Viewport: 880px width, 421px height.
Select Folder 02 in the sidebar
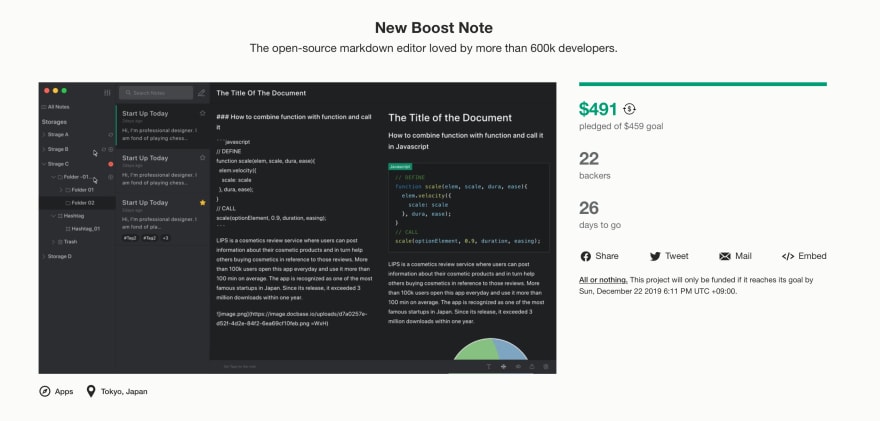(77, 203)
